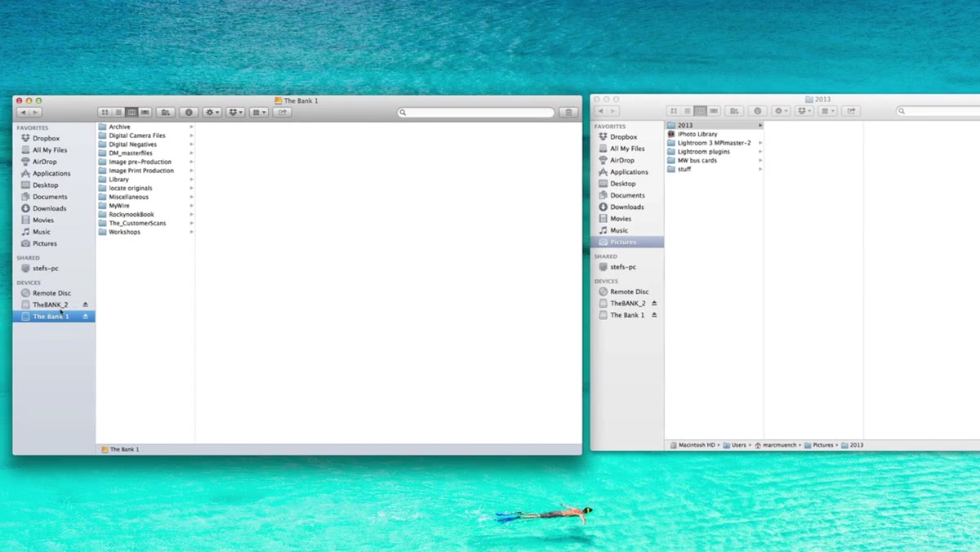This screenshot has height=552, width=980.
Task: Go forward in The Bank 1 window
Action: [x=35, y=113]
